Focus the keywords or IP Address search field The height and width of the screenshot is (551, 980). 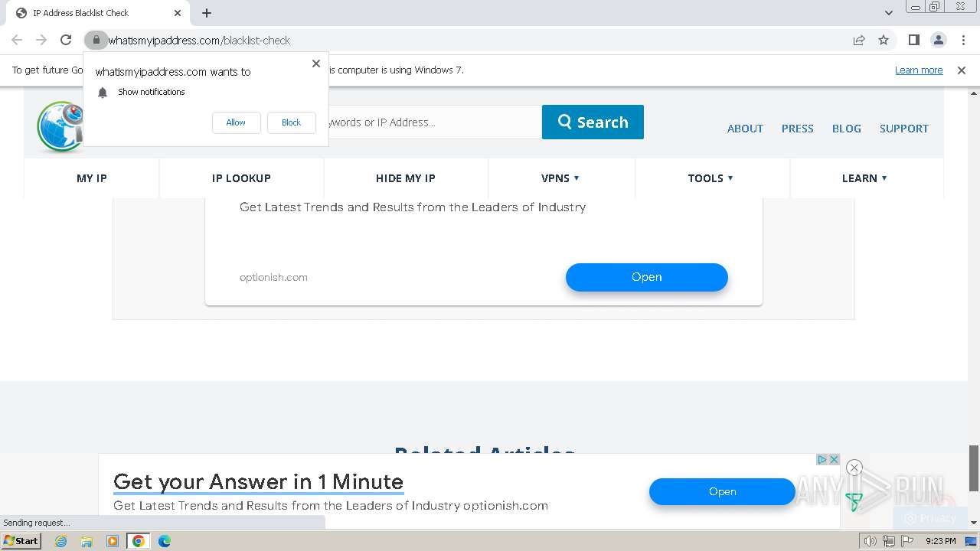click(x=434, y=122)
